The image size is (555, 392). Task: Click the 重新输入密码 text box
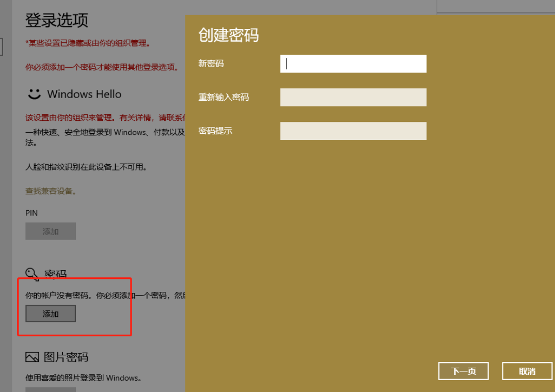pos(353,97)
